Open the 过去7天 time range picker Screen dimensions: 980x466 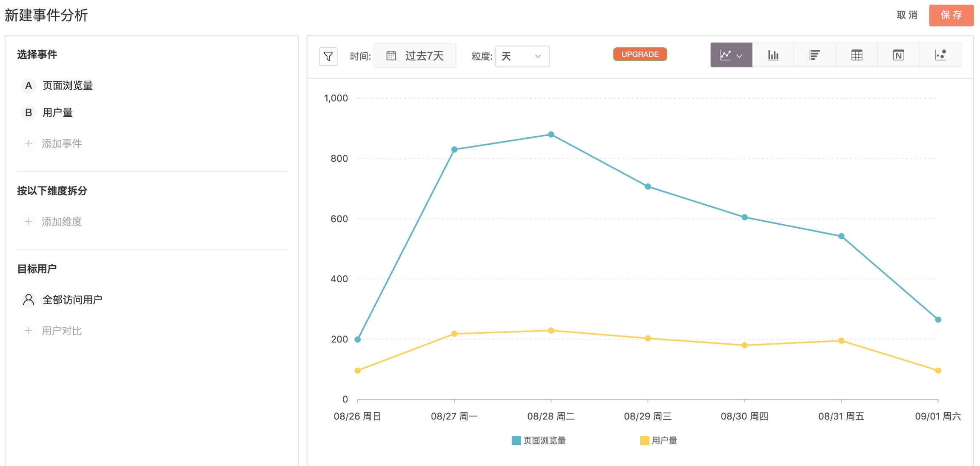point(415,56)
